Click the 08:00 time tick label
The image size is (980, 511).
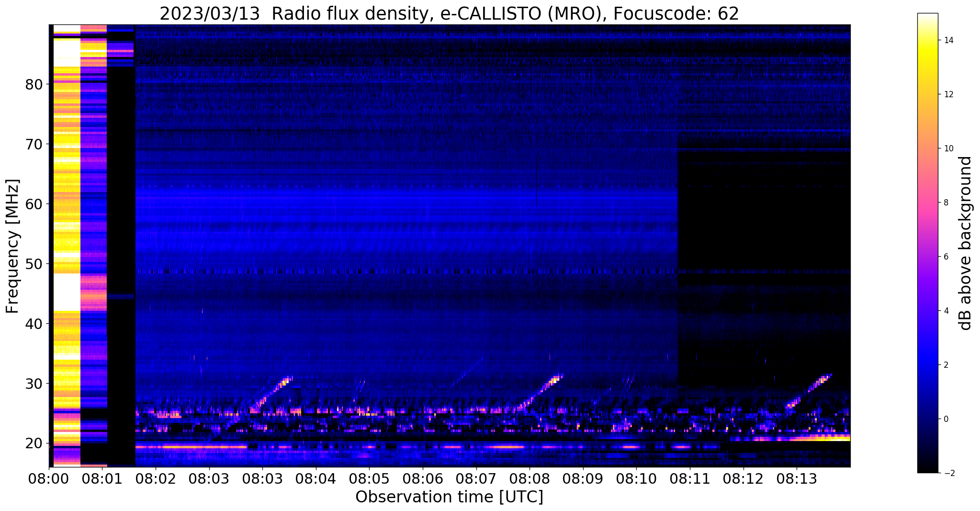point(49,478)
